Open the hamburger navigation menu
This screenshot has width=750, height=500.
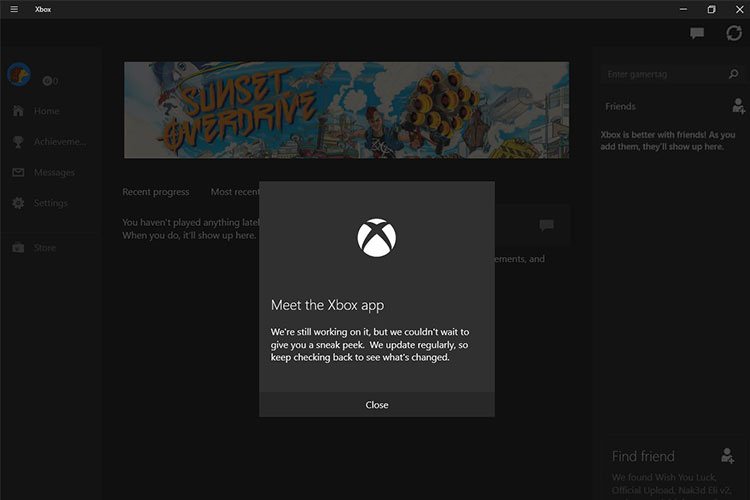point(14,9)
